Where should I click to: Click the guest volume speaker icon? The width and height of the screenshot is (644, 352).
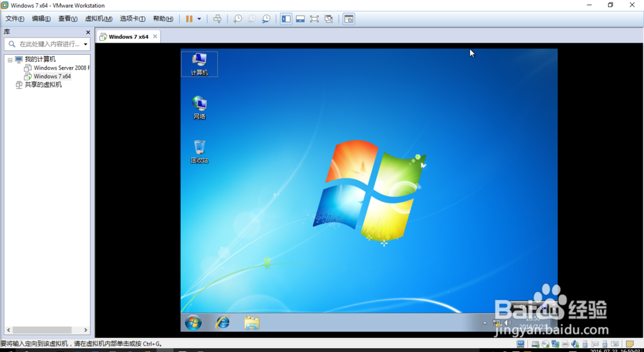click(507, 323)
